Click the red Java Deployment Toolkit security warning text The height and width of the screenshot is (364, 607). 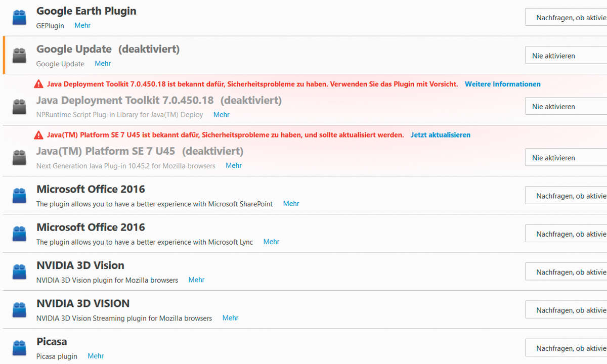tap(252, 84)
